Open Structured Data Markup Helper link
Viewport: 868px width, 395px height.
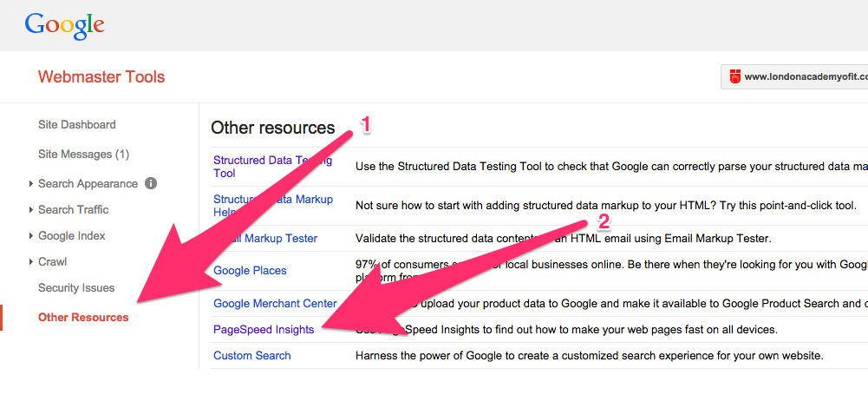273,206
